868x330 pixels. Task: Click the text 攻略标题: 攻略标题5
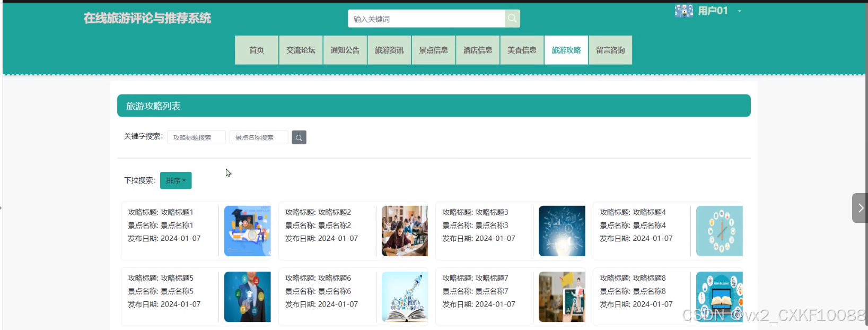point(161,278)
